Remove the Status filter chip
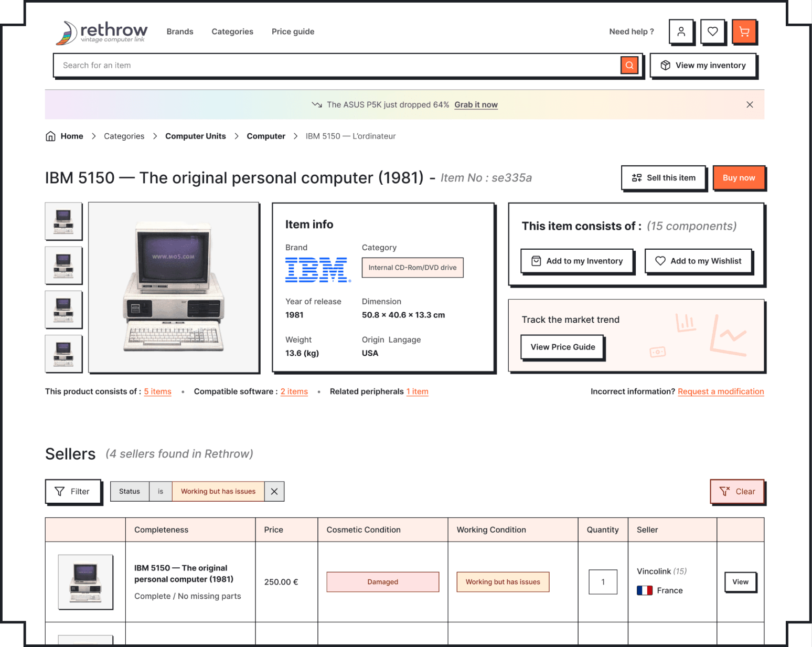This screenshot has width=812, height=647. click(x=274, y=491)
